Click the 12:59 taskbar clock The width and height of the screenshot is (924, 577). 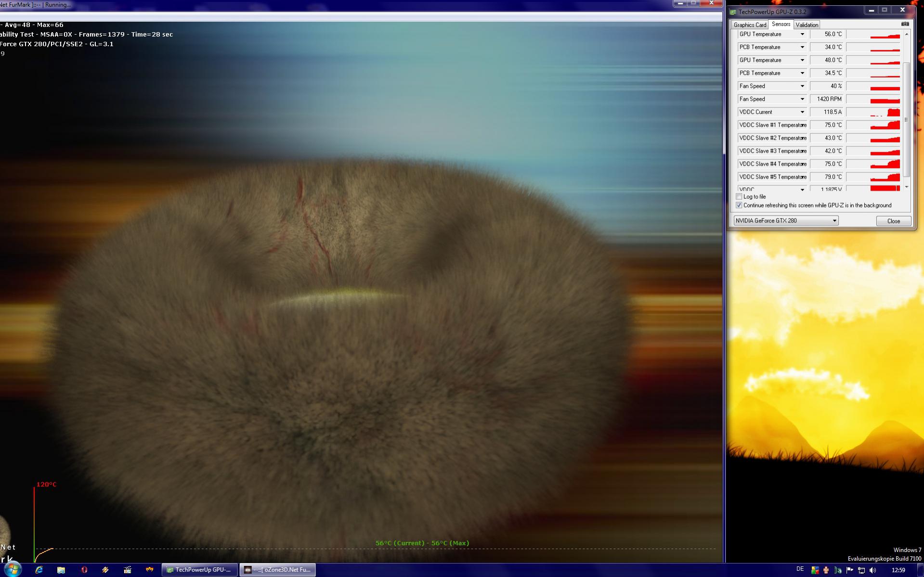pos(898,570)
